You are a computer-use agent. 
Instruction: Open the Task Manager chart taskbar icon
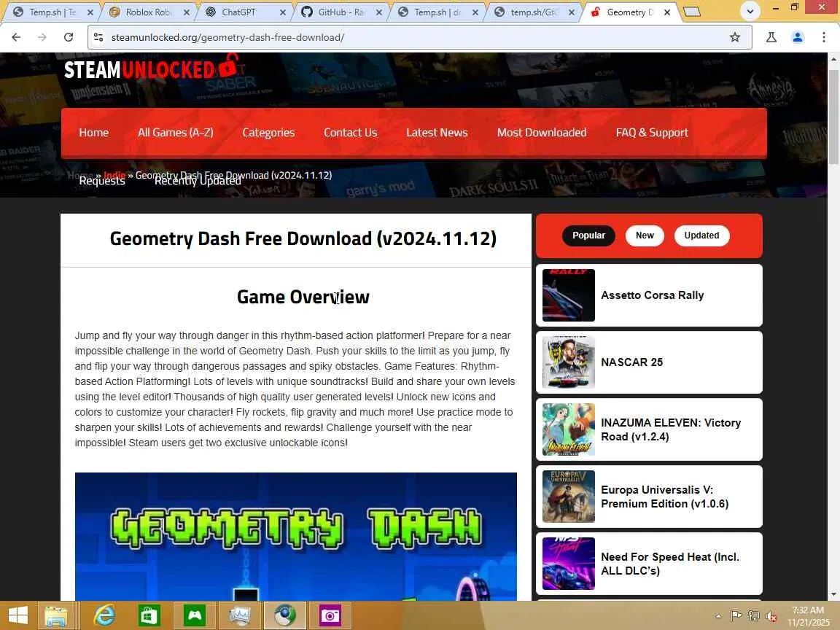click(x=239, y=615)
